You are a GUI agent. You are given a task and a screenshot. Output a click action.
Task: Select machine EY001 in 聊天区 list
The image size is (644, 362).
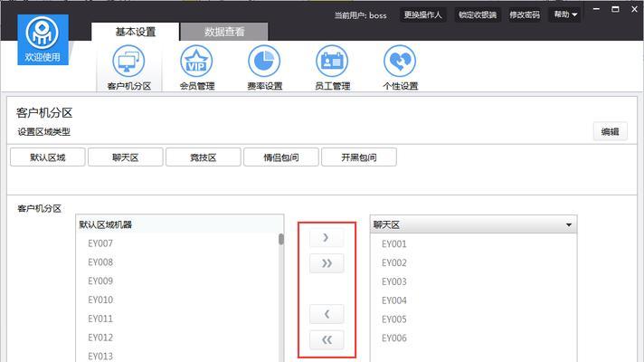coord(393,244)
